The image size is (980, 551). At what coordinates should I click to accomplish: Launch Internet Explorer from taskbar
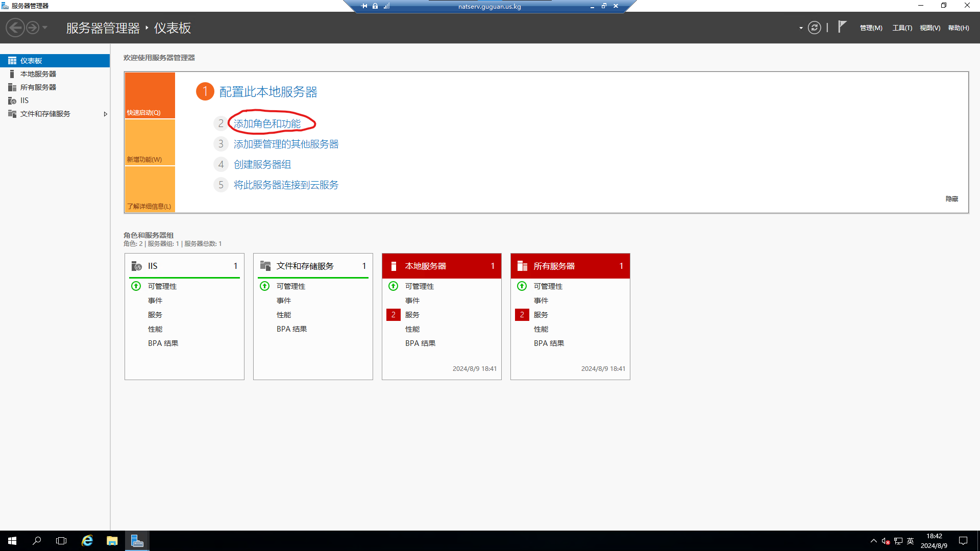(87, 541)
